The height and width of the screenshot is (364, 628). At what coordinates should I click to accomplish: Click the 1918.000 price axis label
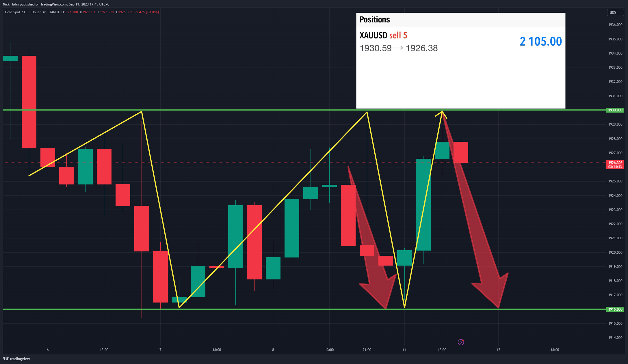click(615, 281)
